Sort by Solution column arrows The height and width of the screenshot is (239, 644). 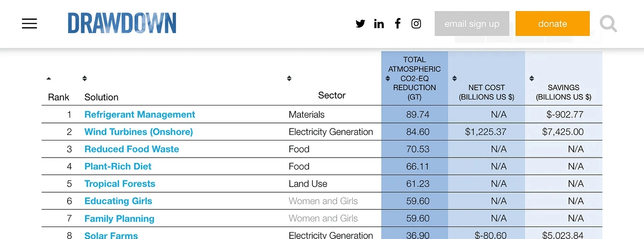[85, 78]
